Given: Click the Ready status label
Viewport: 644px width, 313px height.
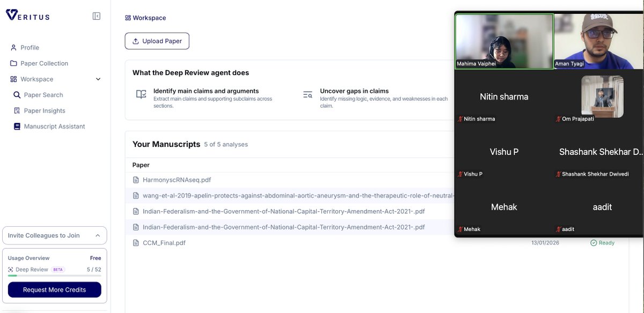Looking at the screenshot, I should [x=606, y=243].
